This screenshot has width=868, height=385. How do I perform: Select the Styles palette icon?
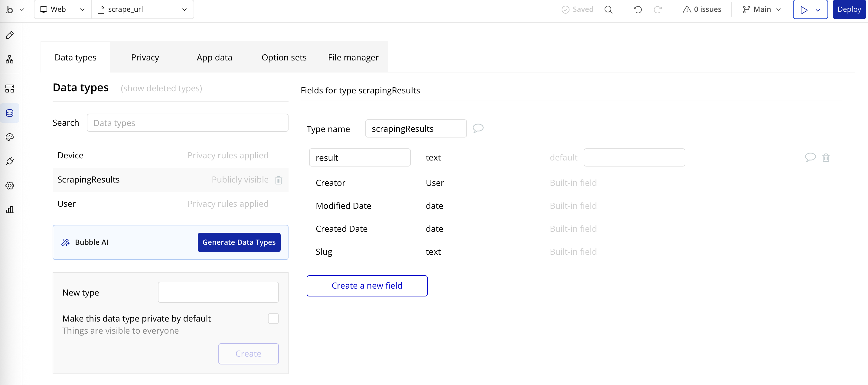click(10, 137)
